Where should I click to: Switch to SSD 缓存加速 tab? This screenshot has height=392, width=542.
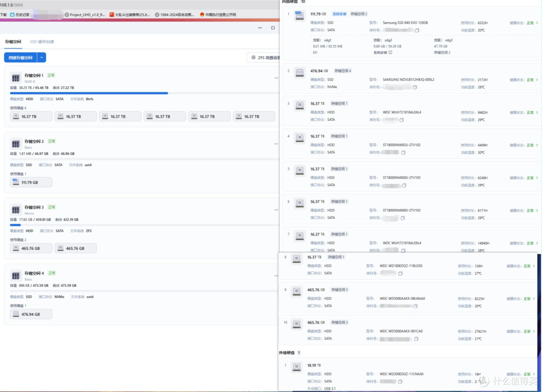pos(42,42)
